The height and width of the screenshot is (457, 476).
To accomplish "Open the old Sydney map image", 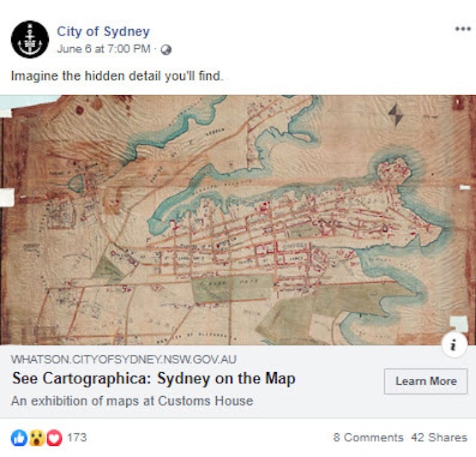I will tap(238, 220).
